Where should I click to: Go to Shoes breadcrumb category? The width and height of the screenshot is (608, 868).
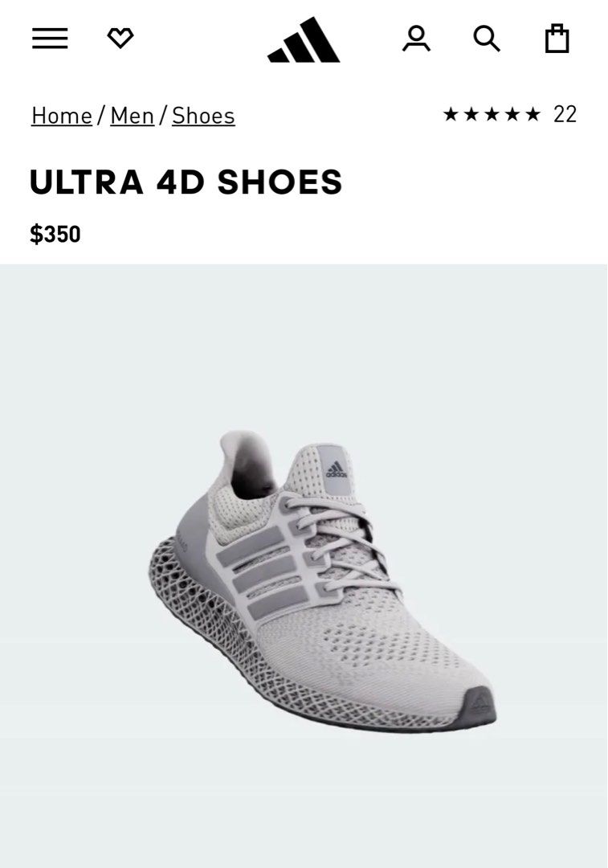pos(203,116)
